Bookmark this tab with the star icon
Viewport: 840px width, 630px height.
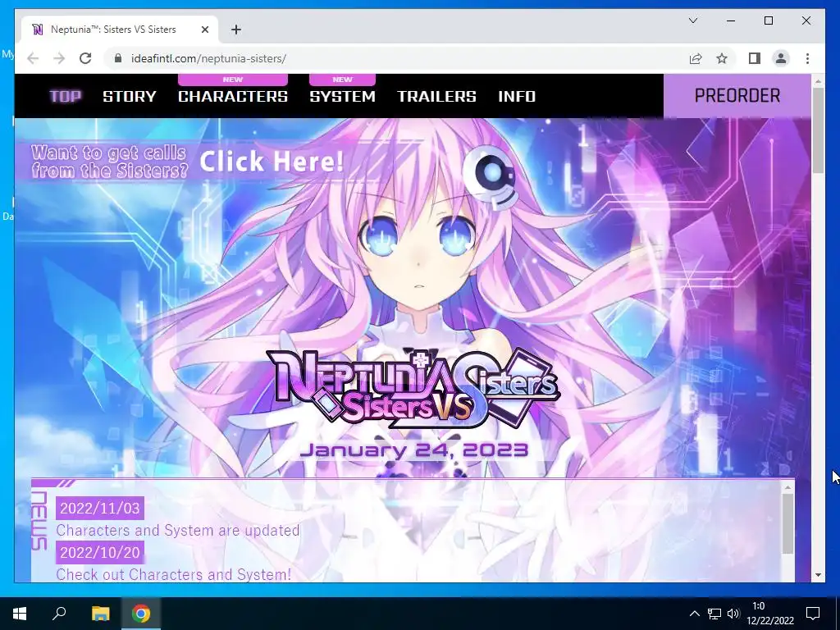click(x=722, y=58)
